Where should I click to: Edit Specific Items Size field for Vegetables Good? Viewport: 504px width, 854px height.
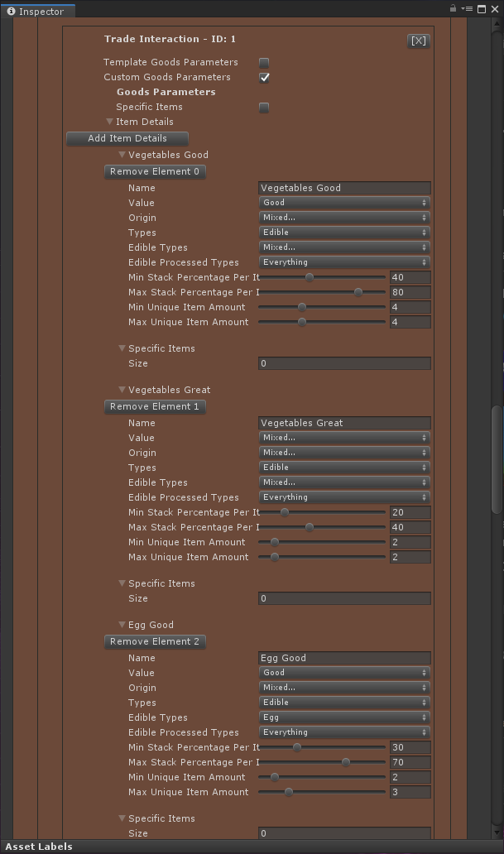344,363
